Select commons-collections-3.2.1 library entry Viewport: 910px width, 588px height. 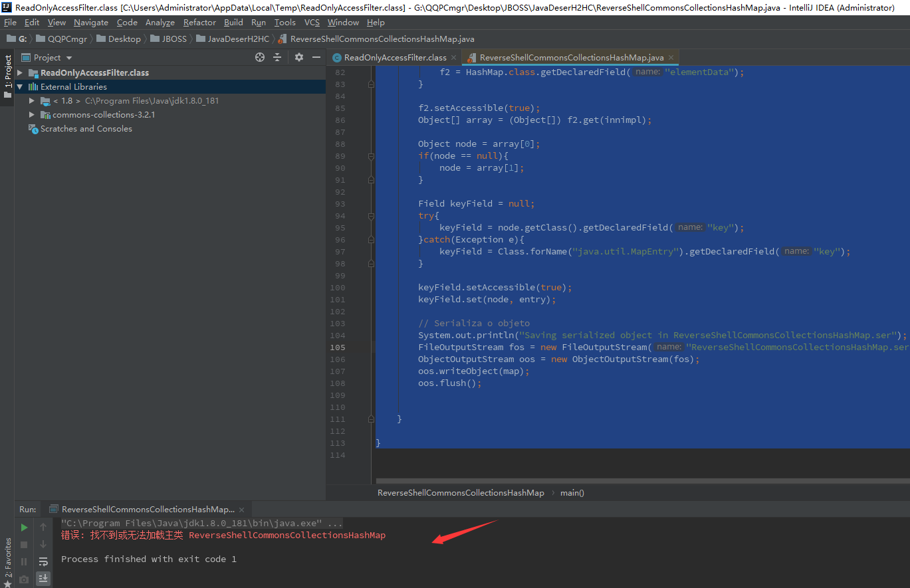point(104,115)
